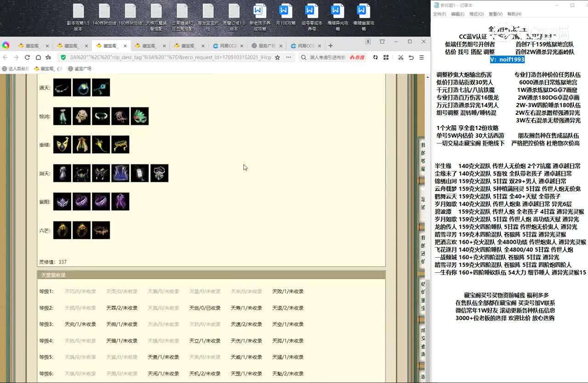The width and height of the screenshot is (588, 383).
Task: Click the 锦绣山河 line in Notepad
Action: [x=501, y=181]
